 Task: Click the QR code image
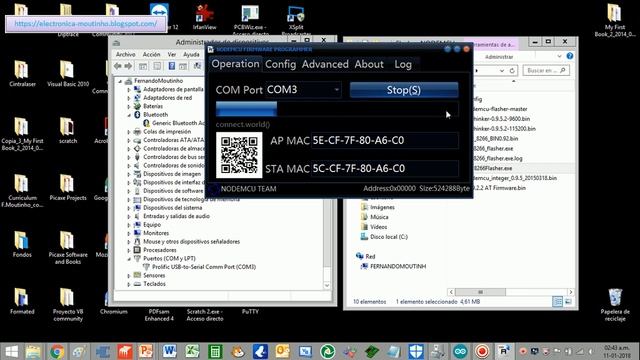[239, 155]
